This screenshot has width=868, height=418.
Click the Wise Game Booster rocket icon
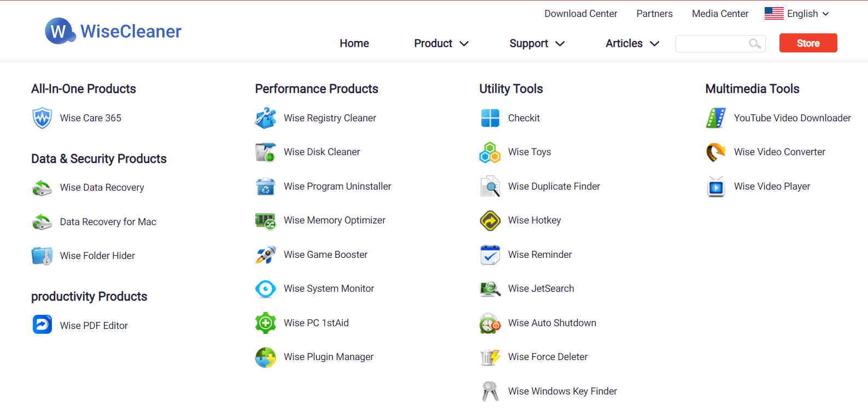(x=266, y=255)
